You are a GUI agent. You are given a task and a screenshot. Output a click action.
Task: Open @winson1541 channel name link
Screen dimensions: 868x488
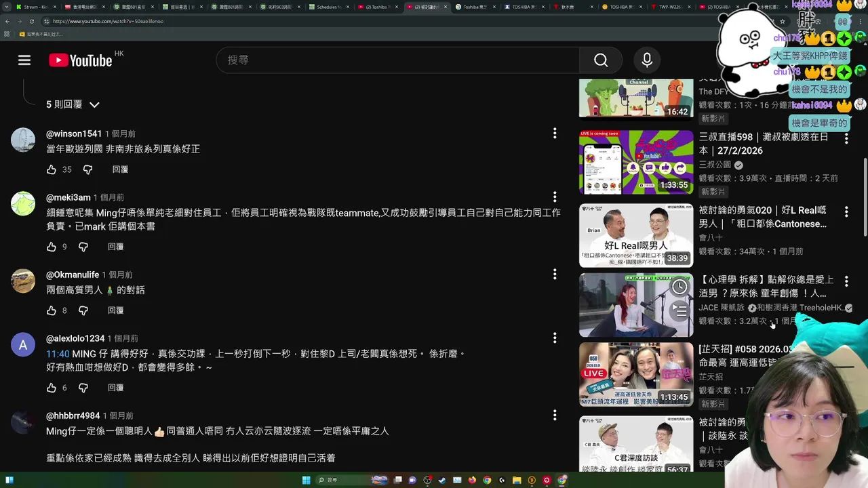point(74,134)
